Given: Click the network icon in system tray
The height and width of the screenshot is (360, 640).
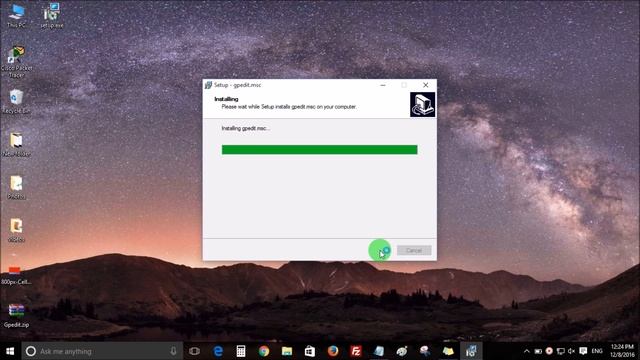Looking at the screenshot, I should (x=561, y=351).
